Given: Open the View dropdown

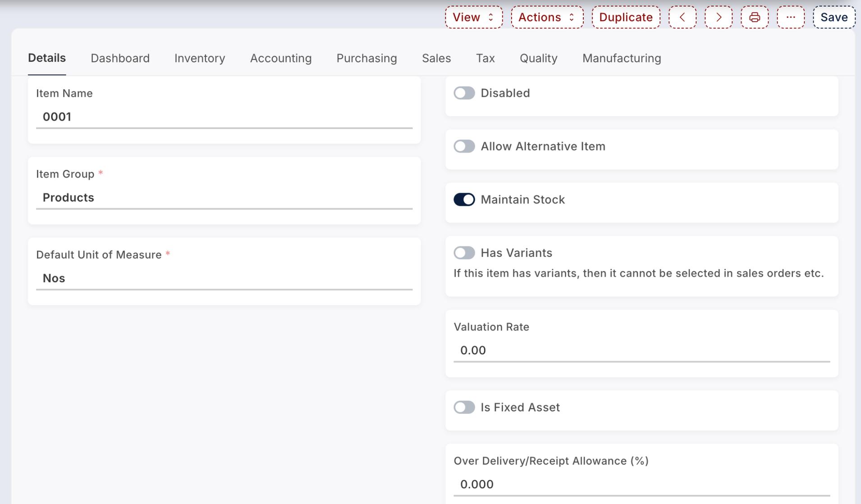Looking at the screenshot, I should point(473,17).
